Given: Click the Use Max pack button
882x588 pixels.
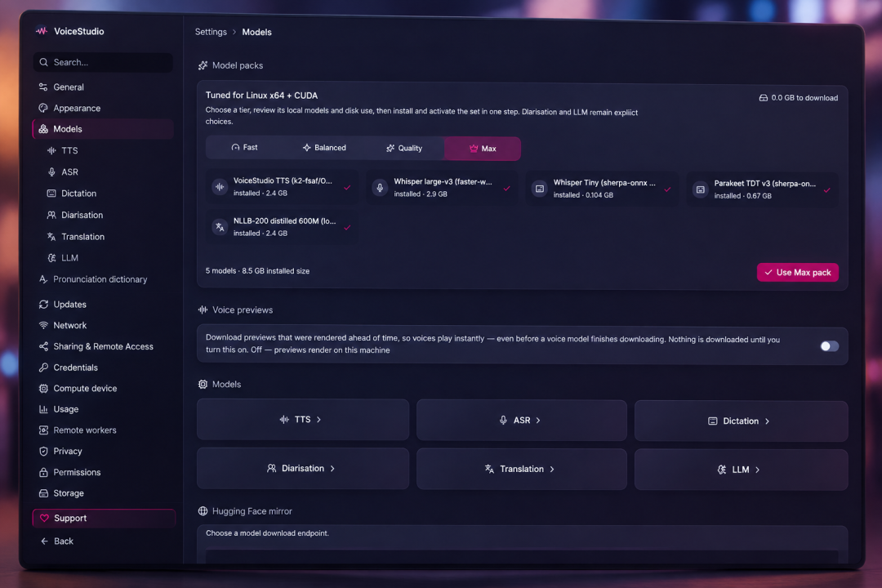Looking at the screenshot, I should pyautogui.click(x=798, y=272).
